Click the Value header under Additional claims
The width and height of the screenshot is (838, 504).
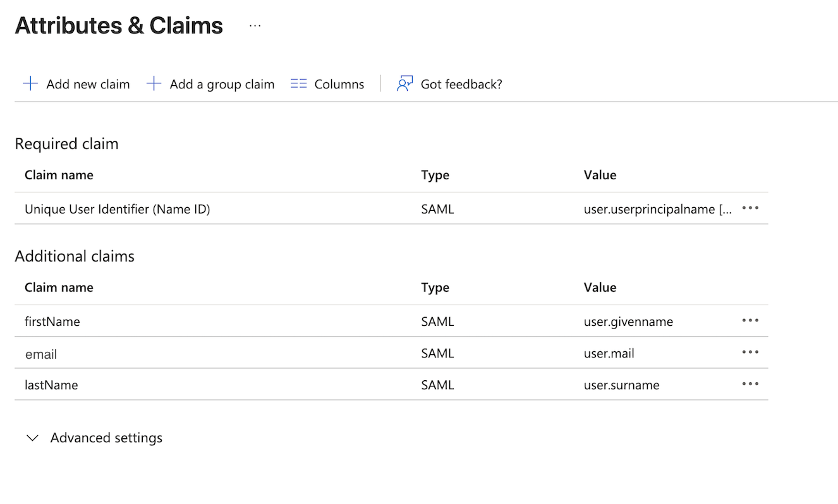tap(600, 287)
